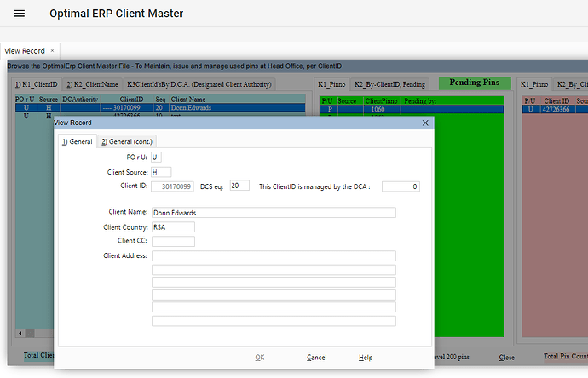This screenshot has height=378, width=588.
Task: Click the Cancel button
Action: pos(316,358)
